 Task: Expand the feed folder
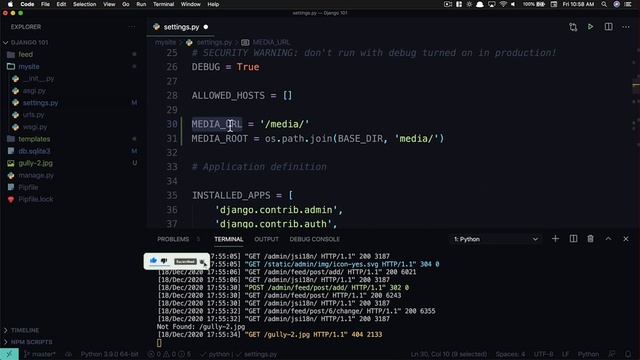(25, 54)
